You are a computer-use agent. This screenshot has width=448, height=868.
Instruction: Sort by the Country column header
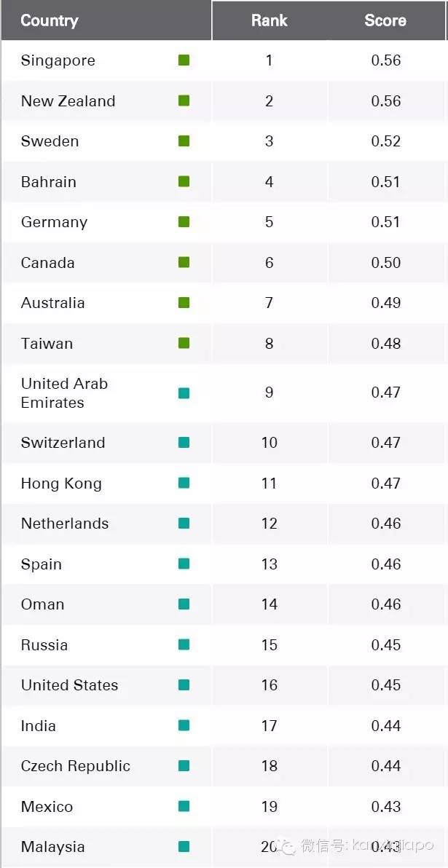coord(49,20)
